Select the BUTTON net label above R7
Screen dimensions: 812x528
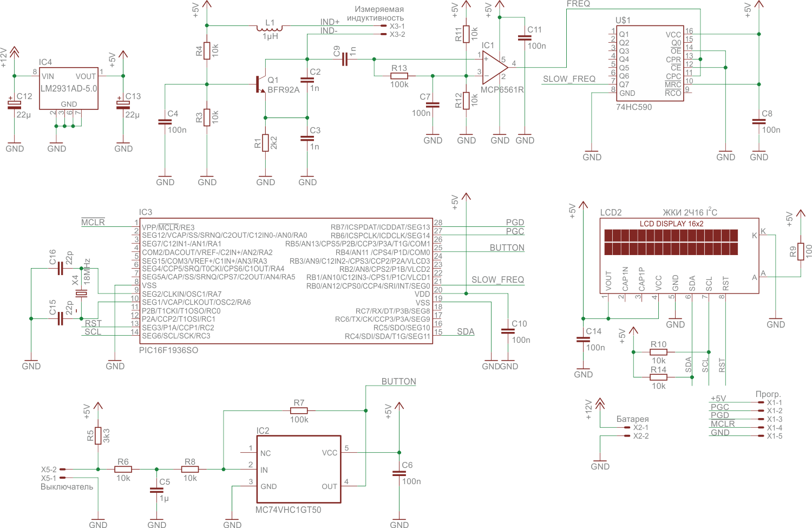coord(398,382)
